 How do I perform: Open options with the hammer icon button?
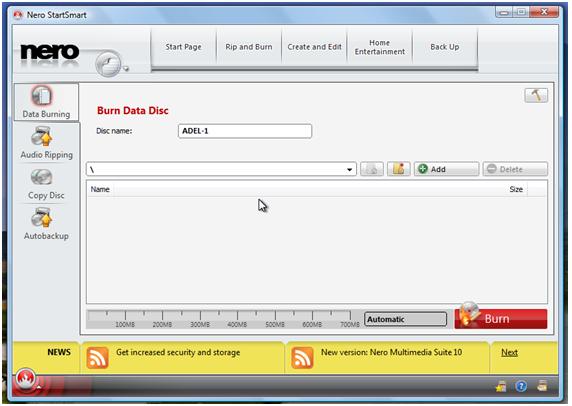coord(536,96)
